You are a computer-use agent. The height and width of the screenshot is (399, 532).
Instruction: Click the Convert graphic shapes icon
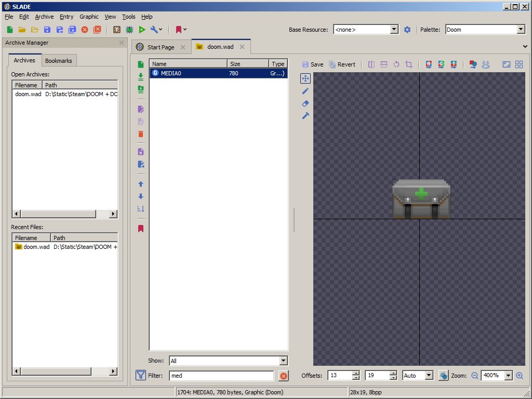[473, 64]
